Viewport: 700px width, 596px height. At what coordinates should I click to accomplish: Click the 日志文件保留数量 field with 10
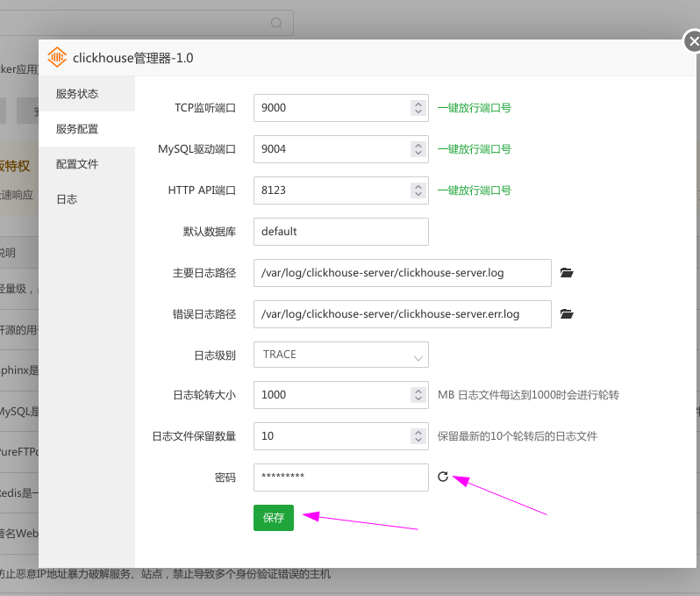click(x=341, y=436)
